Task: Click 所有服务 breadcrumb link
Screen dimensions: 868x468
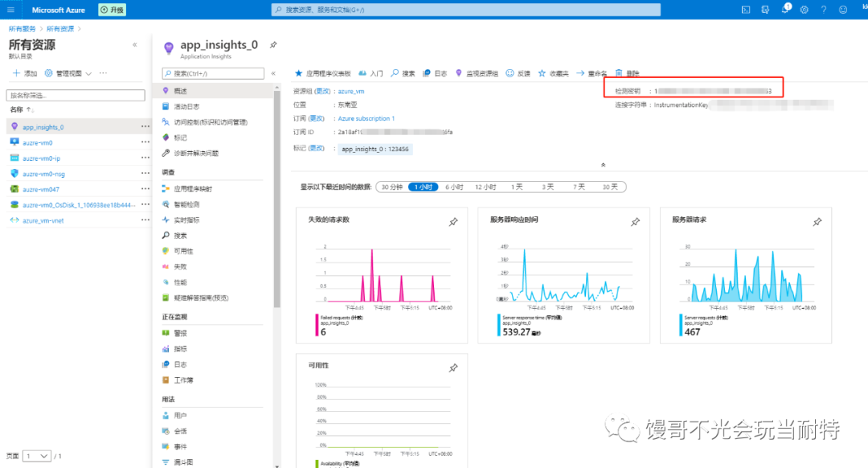Action: pyautogui.click(x=23, y=29)
